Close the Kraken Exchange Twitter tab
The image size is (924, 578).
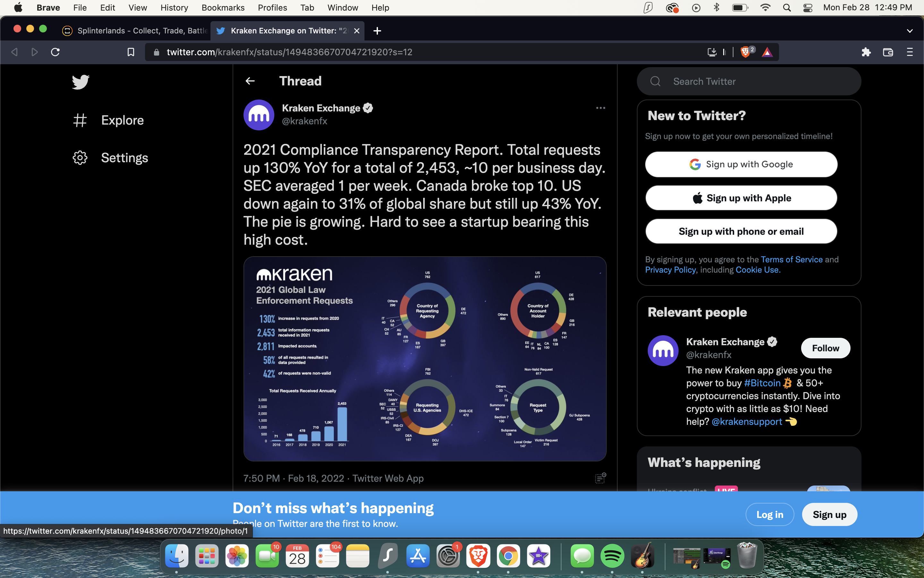tap(357, 31)
